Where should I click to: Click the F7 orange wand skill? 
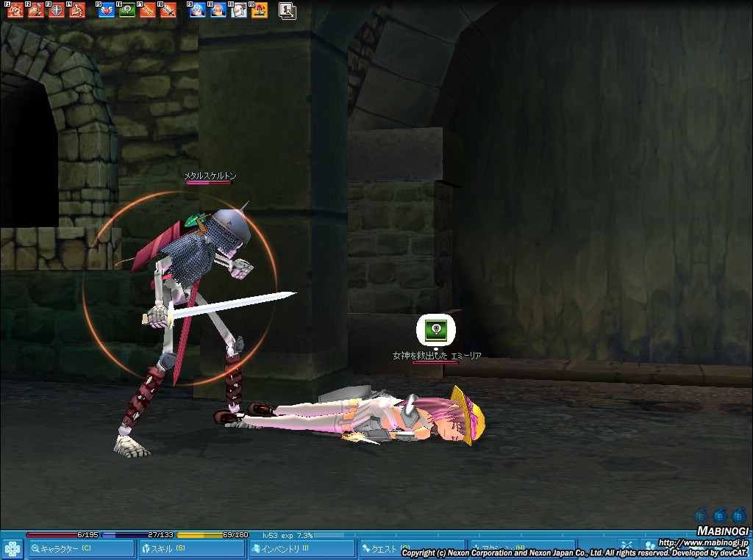148,11
